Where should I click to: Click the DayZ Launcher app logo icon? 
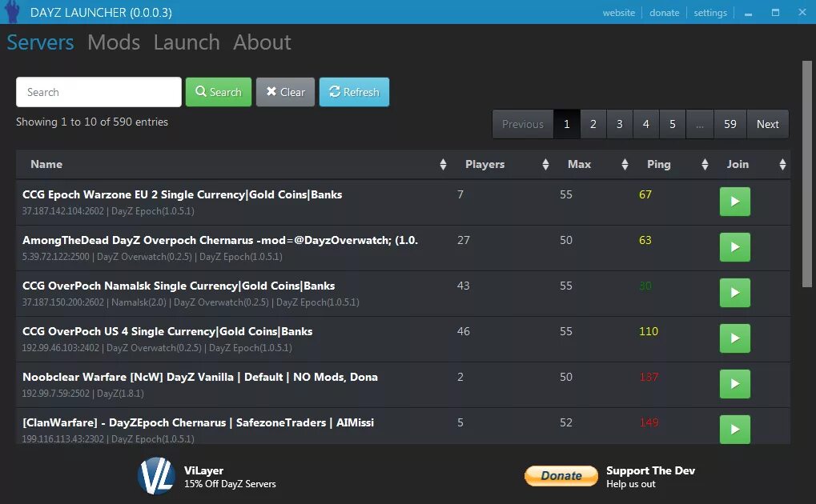tap(12, 12)
